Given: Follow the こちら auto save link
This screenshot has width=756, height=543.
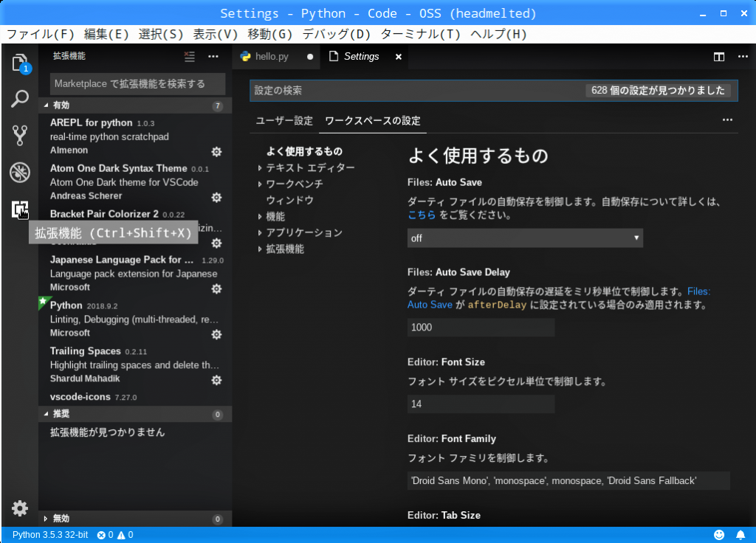Looking at the screenshot, I should [x=422, y=215].
